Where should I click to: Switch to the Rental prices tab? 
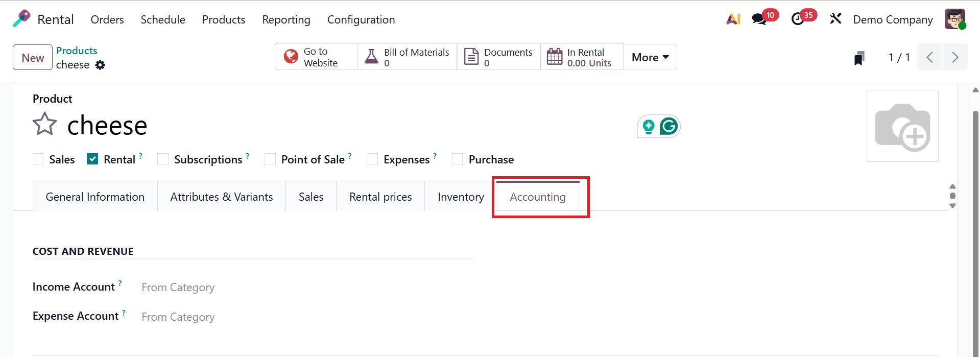[380, 197]
